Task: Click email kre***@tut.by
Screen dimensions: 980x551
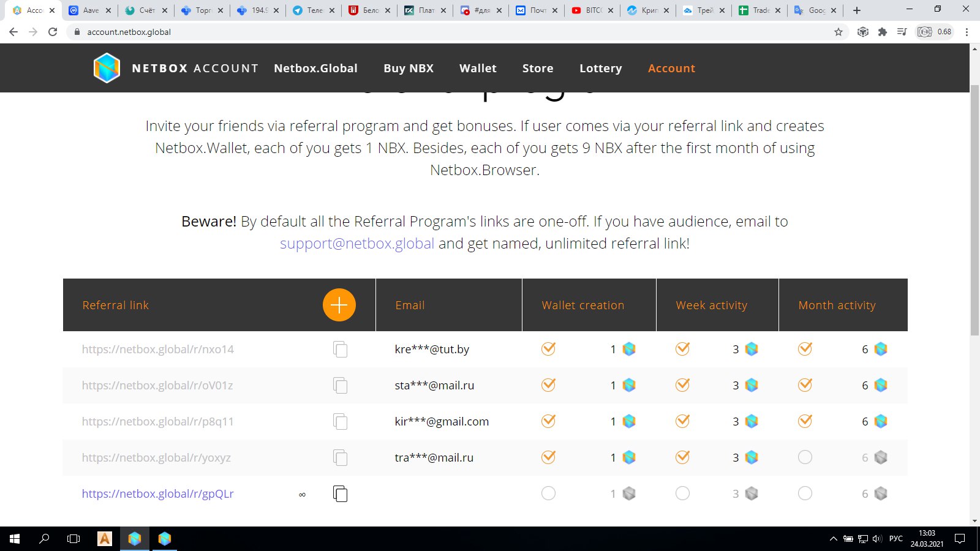Action: tap(432, 349)
